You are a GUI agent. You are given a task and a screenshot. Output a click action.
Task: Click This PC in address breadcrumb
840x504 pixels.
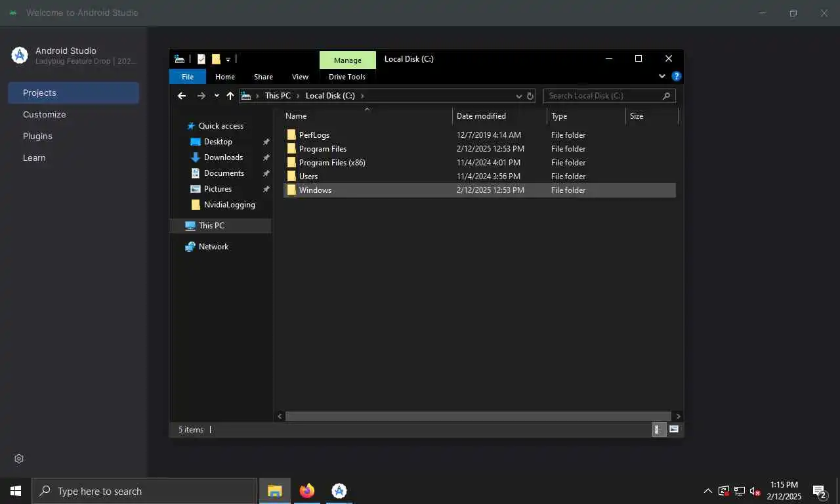(278, 96)
